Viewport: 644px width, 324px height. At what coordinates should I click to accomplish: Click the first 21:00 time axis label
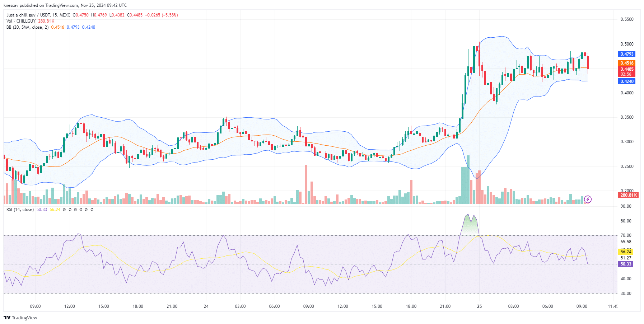pos(172,306)
